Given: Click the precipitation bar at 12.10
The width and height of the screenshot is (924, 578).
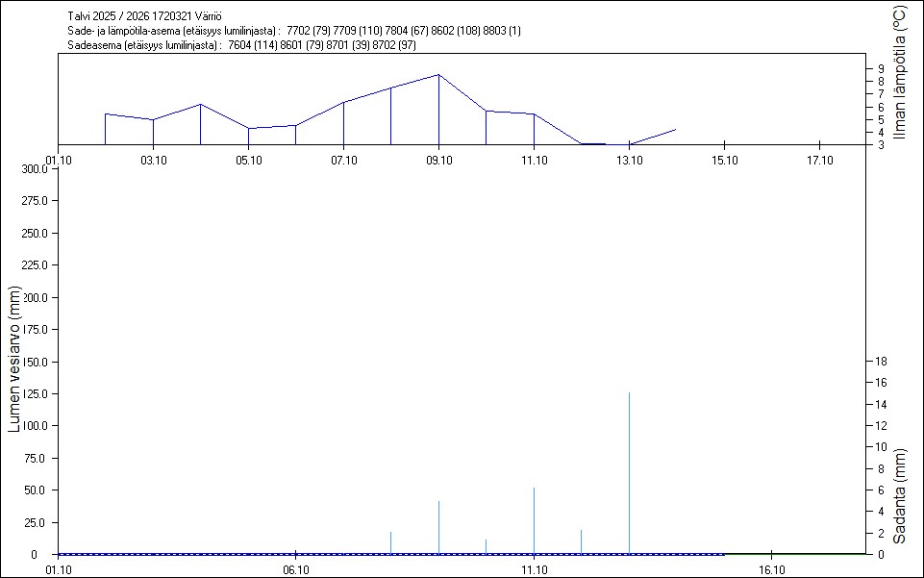Looking at the screenshot, I should 581,541.
